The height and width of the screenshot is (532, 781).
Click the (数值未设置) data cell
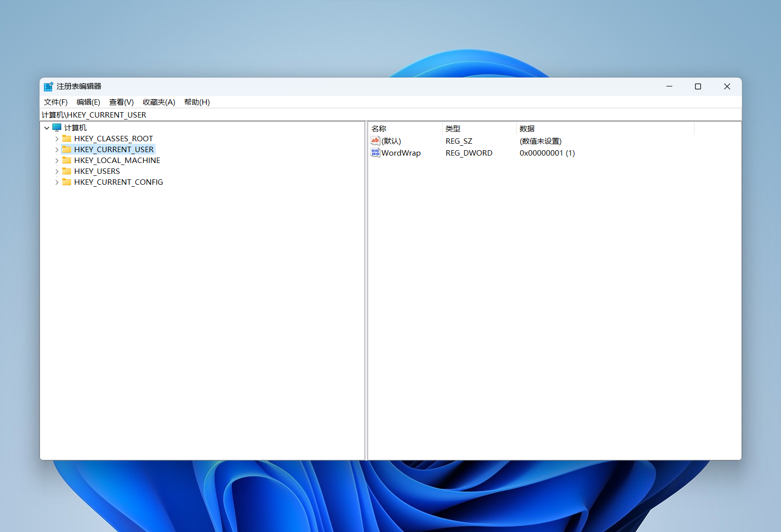pyautogui.click(x=540, y=141)
